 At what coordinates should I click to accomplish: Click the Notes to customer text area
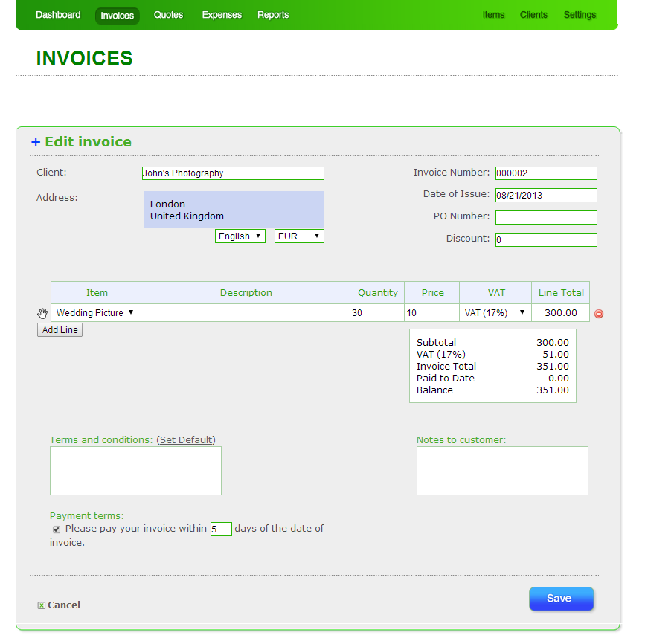(501, 470)
